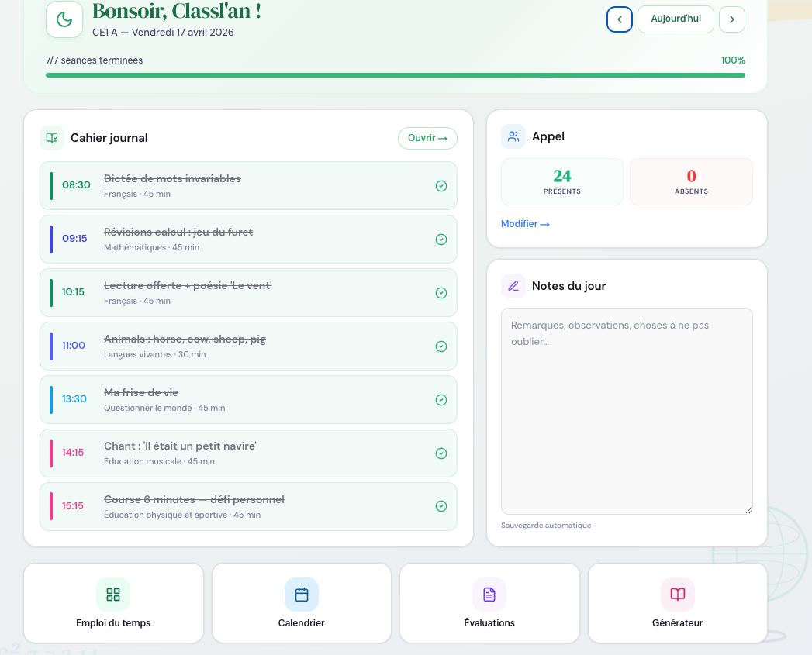This screenshot has height=655, width=812.
Task: Click the 'Langues vivantes · 30 min' subtitle
Action: coord(155,355)
